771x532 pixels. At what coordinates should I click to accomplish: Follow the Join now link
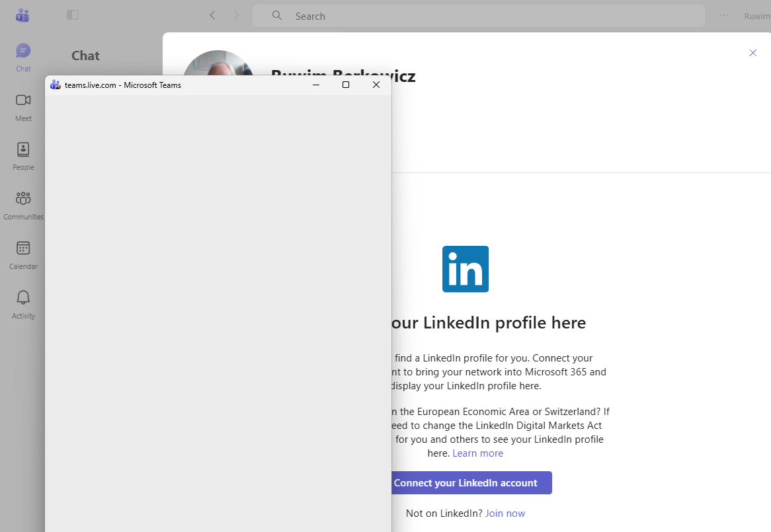click(x=505, y=513)
